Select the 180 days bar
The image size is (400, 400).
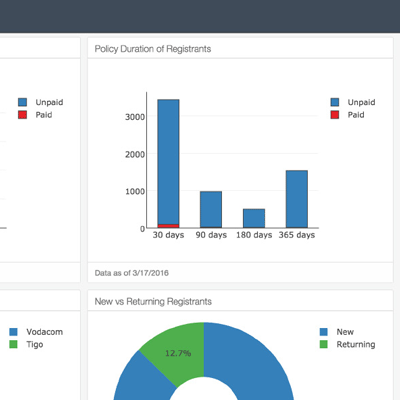coord(254,218)
